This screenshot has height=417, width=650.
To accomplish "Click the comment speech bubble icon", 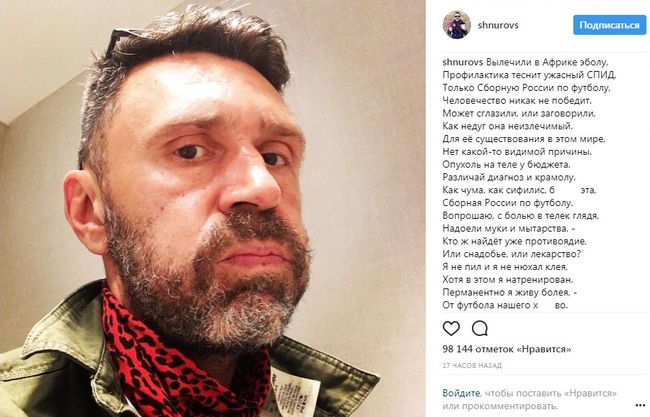I will [480, 328].
